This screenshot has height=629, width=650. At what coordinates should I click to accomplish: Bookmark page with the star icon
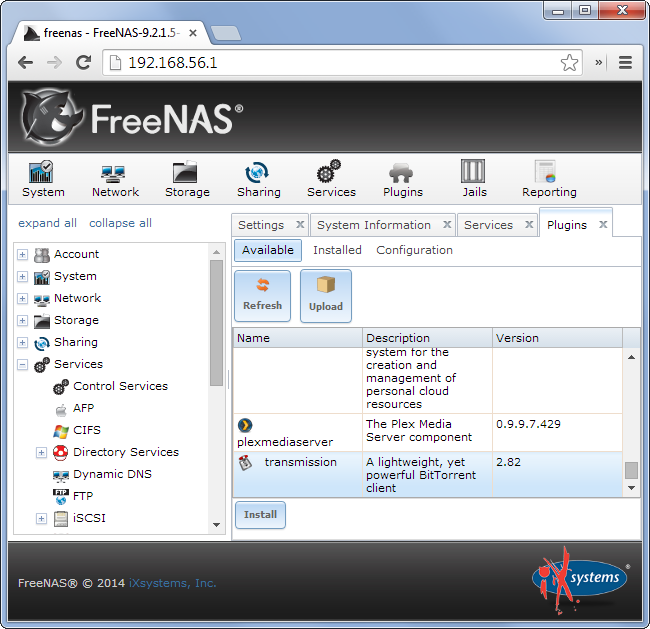(x=569, y=63)
